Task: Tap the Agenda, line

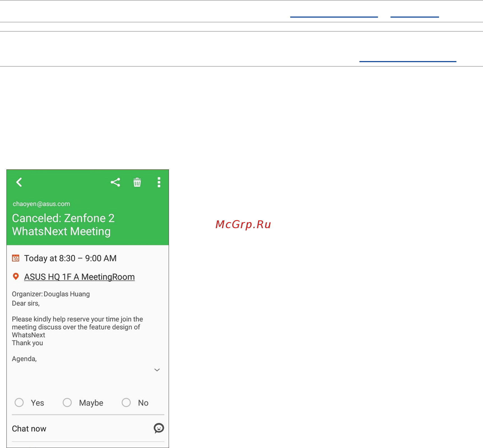Action: (x=24, y=359)
